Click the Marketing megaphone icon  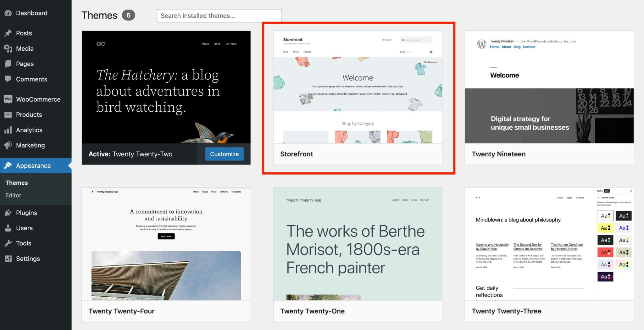[x=8, y=145]
